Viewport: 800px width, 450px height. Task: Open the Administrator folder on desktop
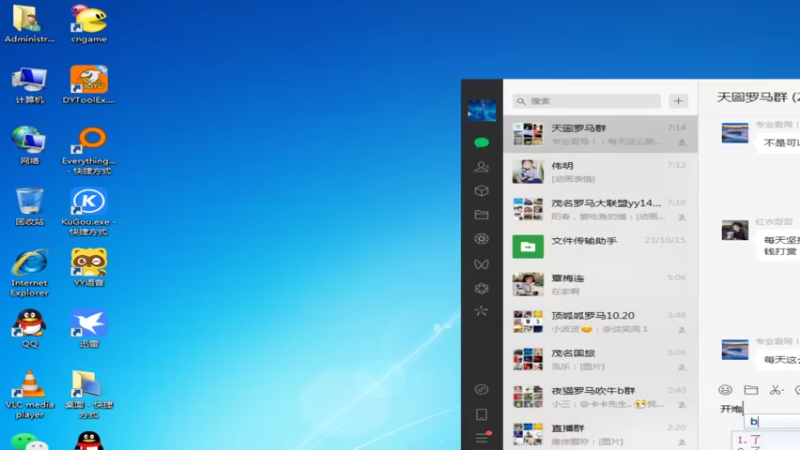29,24
